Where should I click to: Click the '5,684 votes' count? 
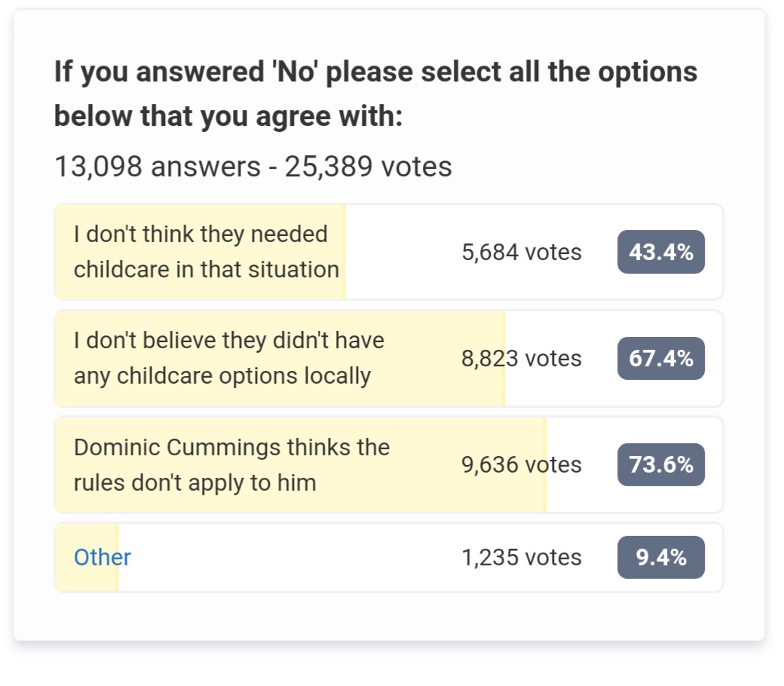coord(522,252)
